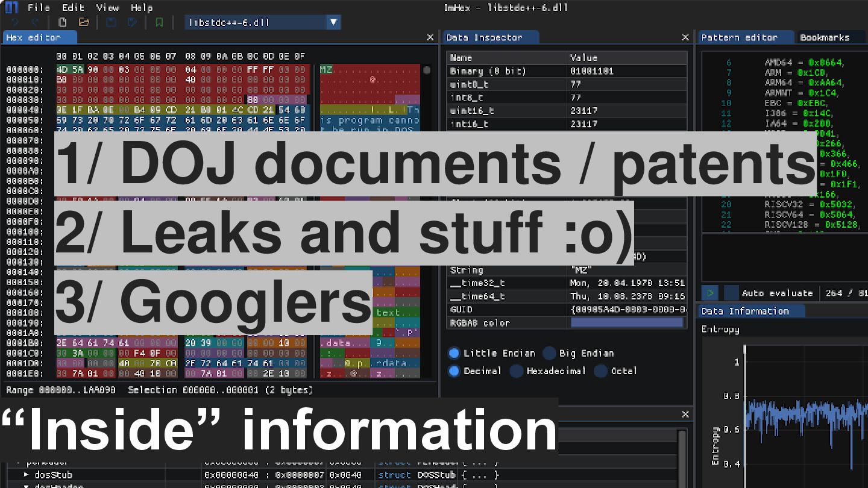This screenshot has height=488, width=868.
Task: Select the __time64_t row
Action: pos(567,296)
